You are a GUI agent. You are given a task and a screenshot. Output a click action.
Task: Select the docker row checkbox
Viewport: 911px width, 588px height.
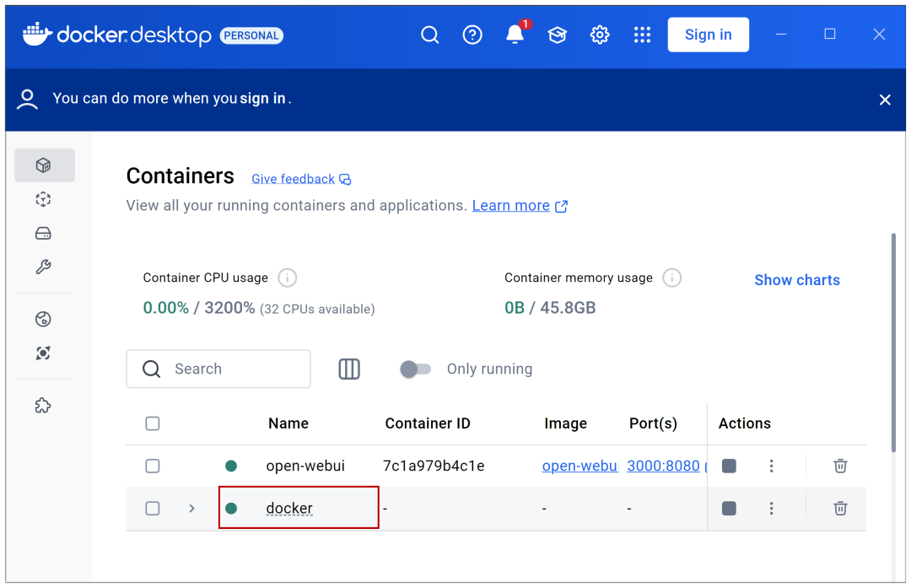click(x=152, y=509)
